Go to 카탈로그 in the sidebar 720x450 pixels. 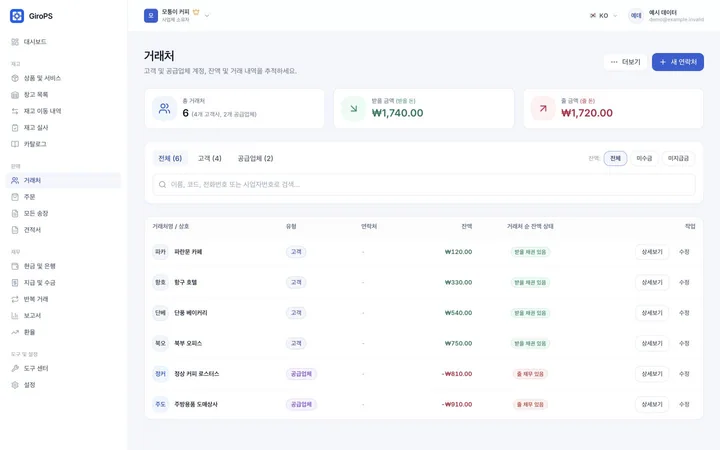click(x=63, y=144)
